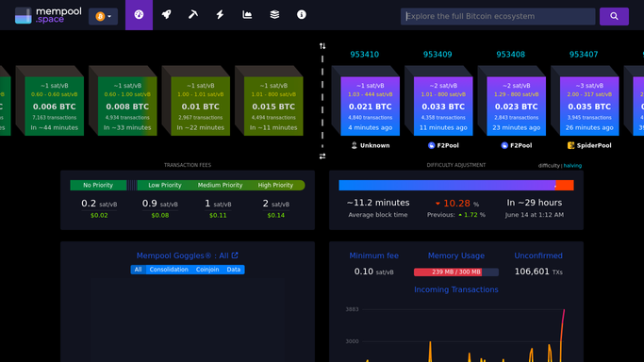Focus the Explore Bitcoin ecosystem search field
The width and height of the screenshot is (644, 362).
(x=498, y=16)
